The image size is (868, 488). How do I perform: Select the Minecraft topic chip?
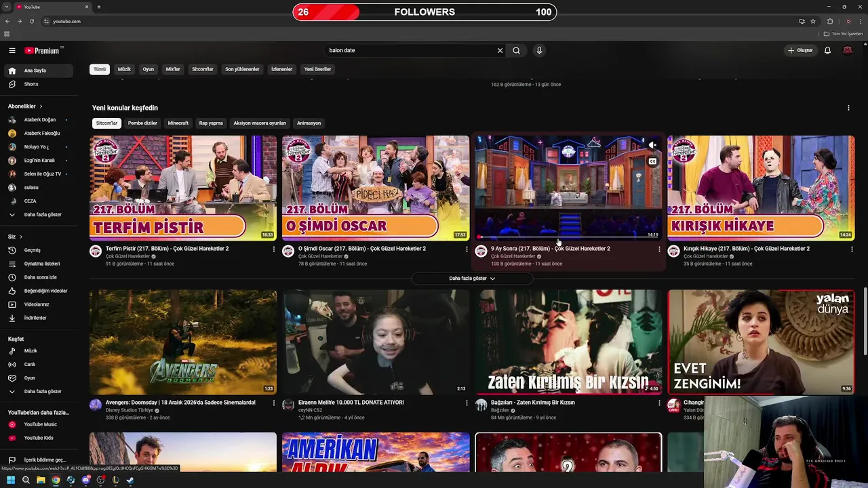point(178,123)
